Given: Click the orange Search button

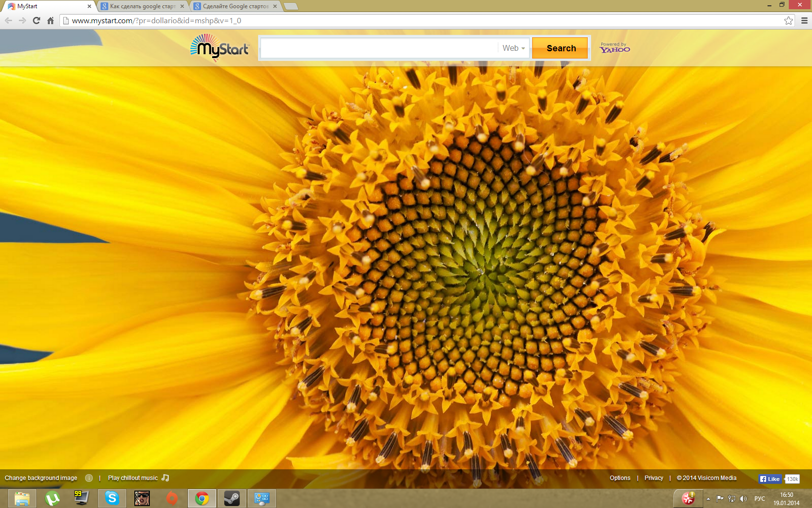Looking at the screenshot, I should (560, 48).
